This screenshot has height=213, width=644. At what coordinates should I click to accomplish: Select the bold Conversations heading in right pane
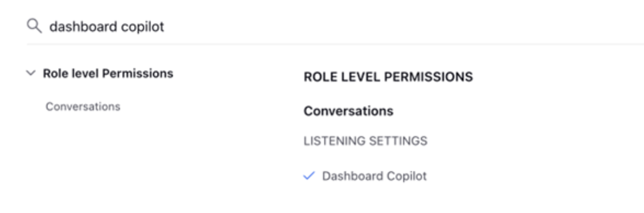click(x=348, y=111)
